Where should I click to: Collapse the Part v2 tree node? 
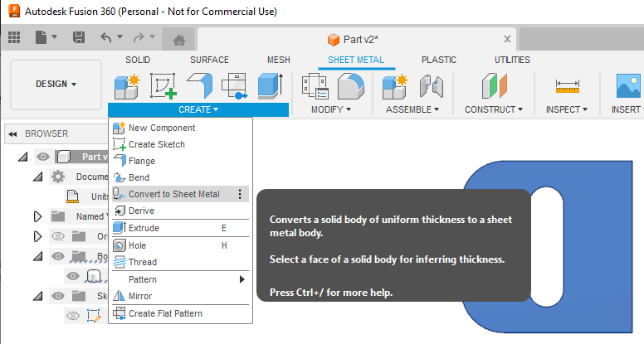click(23, 157)
